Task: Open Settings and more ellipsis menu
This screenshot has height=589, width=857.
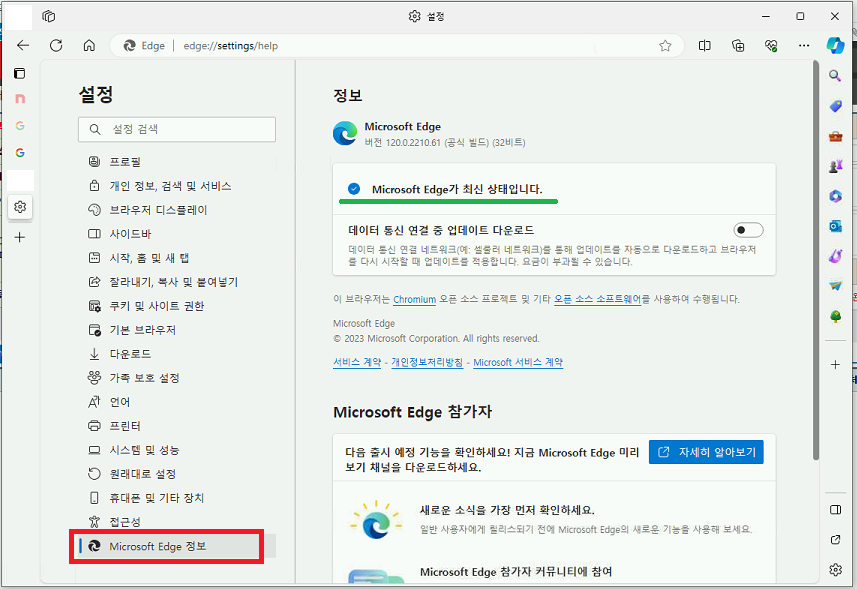Action: [803, 46]
